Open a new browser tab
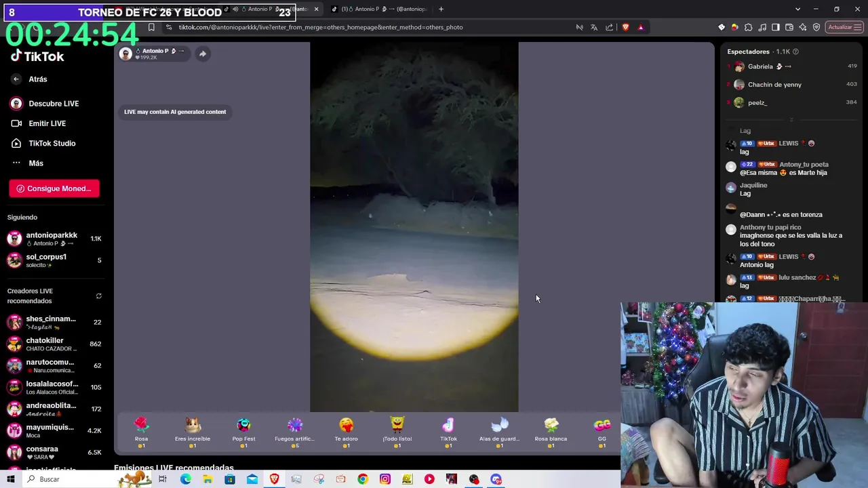This screenshot has width=868, height=488. pyautogui.click(x=441, y=9)
